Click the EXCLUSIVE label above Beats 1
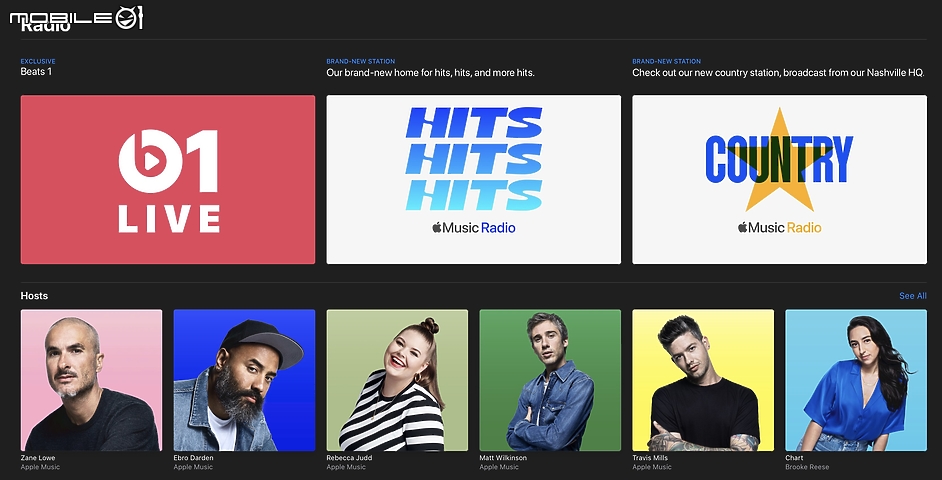 pos(38,61)
